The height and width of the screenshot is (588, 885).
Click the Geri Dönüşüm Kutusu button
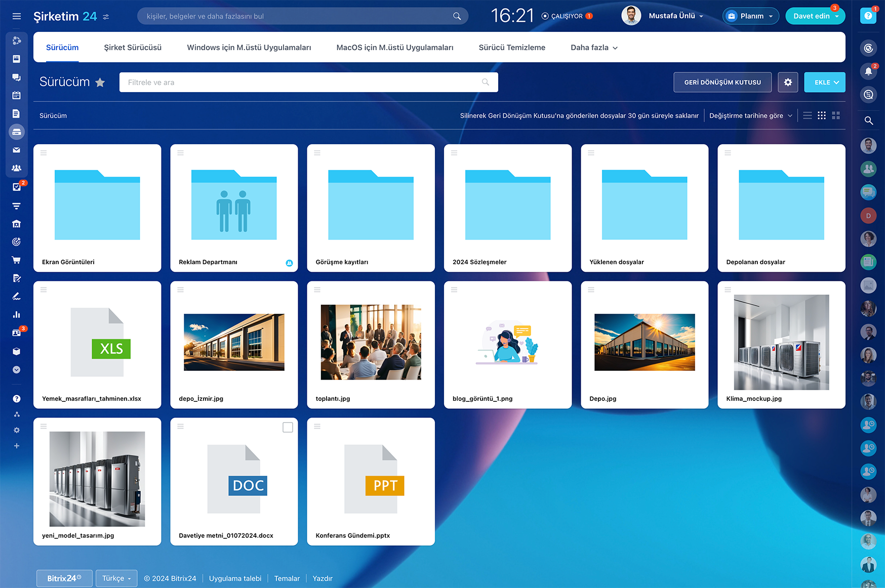[x=722, y=82]
